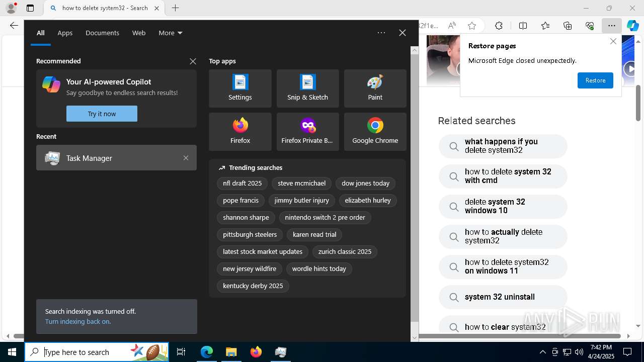Open Copilot sidebar in Edge
The image size is (644, 362).
632,26
